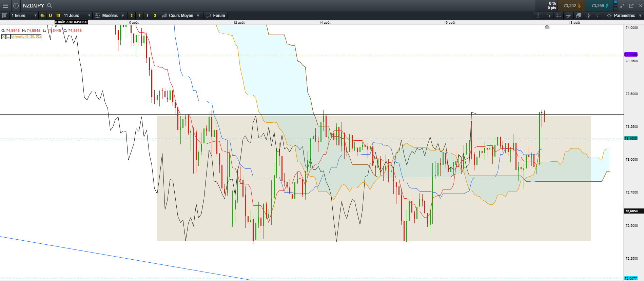The height and width of the screenshot is (281, 644).
Task: Open the stacked windows layers tool
Action: (579, 16)
